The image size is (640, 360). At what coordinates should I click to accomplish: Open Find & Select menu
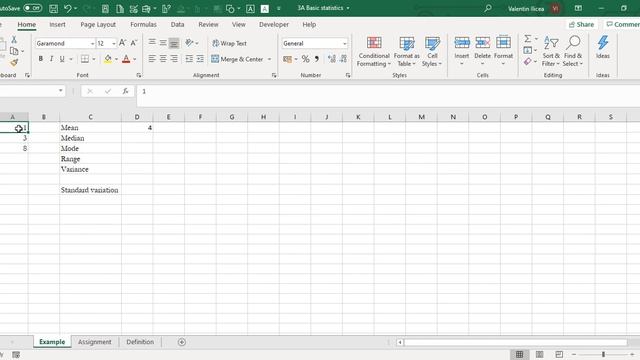coord(573,51)
